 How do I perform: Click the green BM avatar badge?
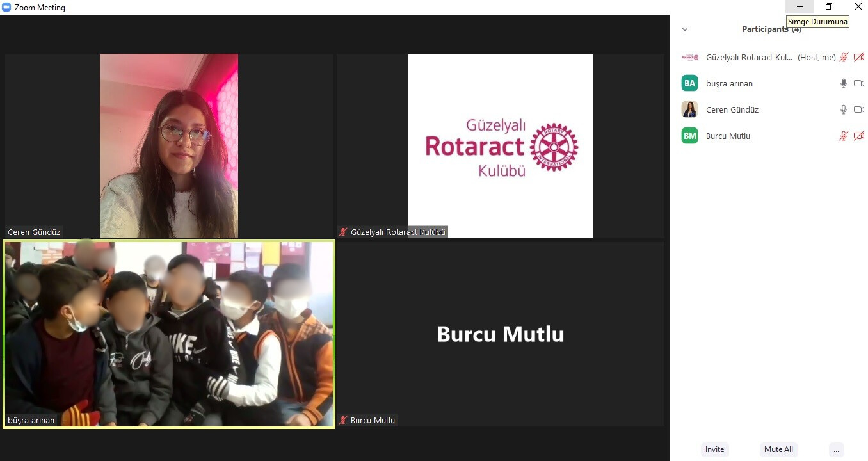click(x=689, y=136)
